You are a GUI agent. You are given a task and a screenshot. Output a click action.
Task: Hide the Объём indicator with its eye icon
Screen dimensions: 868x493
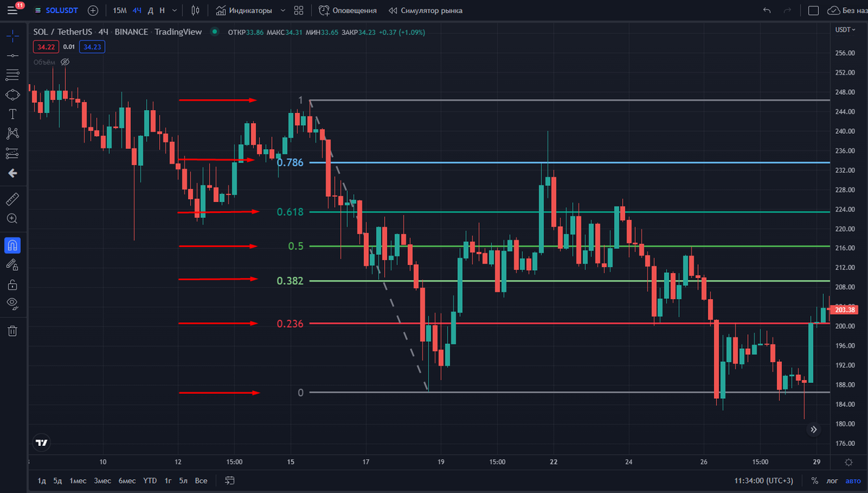64,62
